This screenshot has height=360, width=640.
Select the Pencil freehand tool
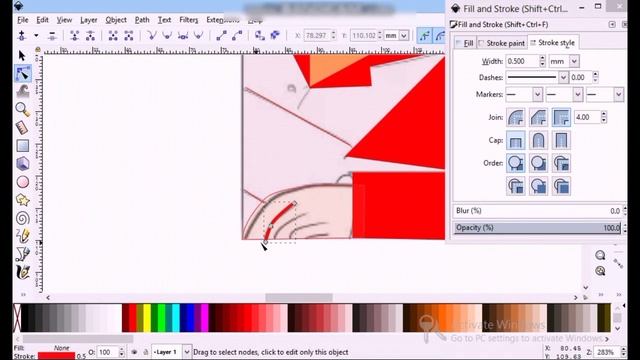click(23, 236)
